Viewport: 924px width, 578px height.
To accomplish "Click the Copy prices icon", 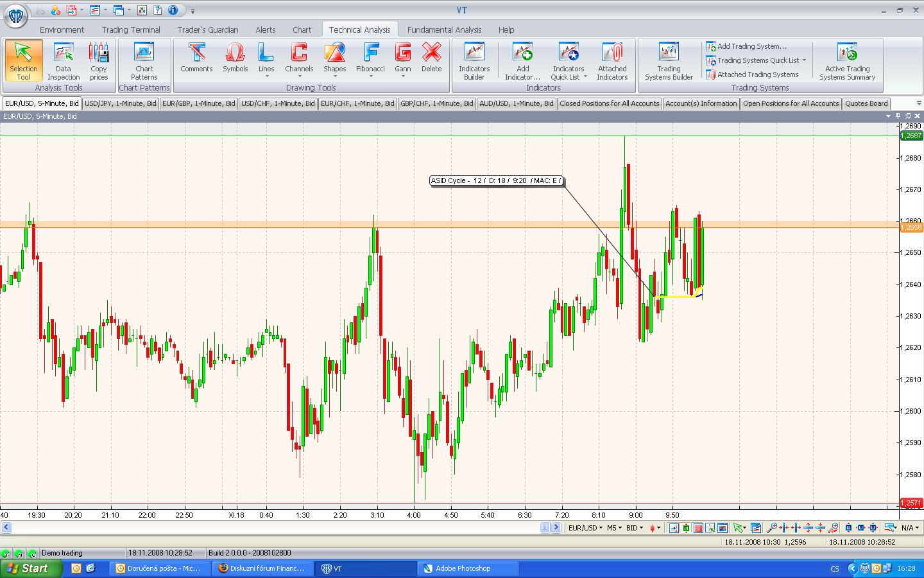I will (x=98, y=61).
